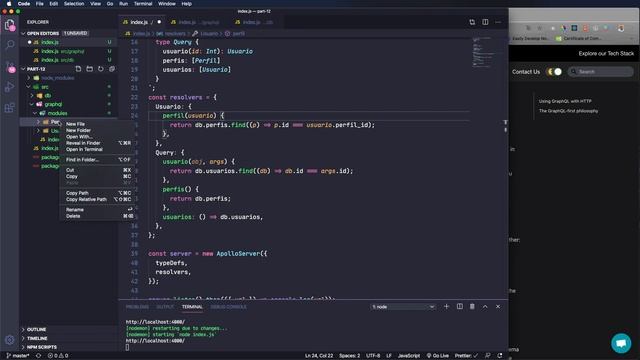Switch to the Debug Console tab

point(229,307)
